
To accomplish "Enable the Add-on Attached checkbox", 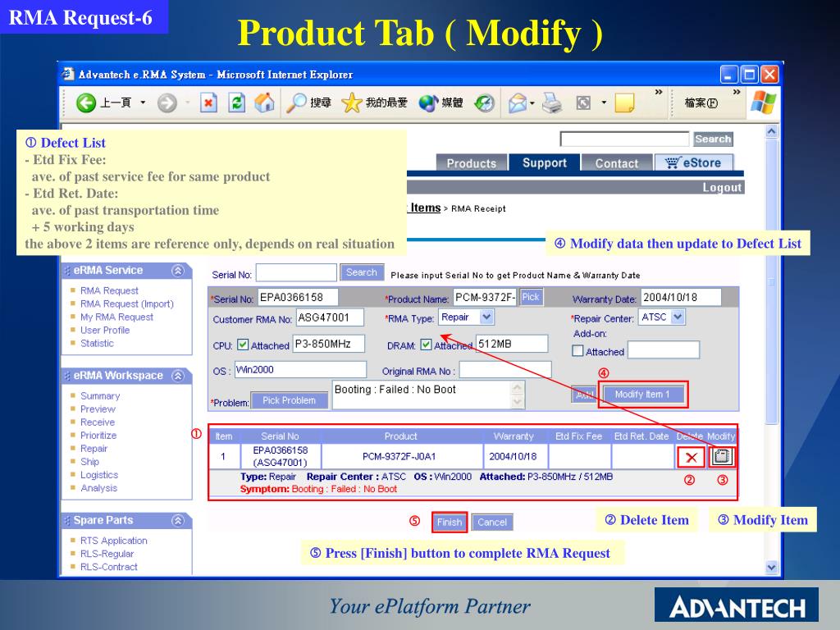I will 577,351.
